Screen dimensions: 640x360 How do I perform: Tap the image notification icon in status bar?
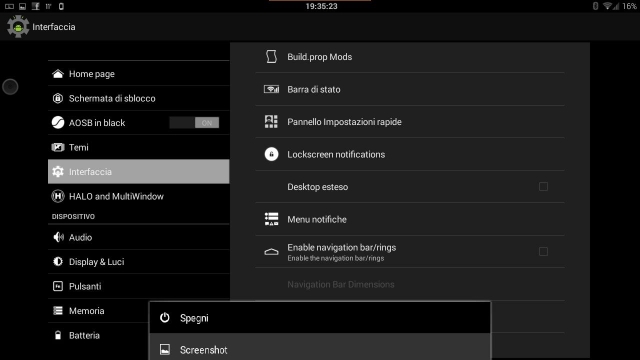click(22, 6)
